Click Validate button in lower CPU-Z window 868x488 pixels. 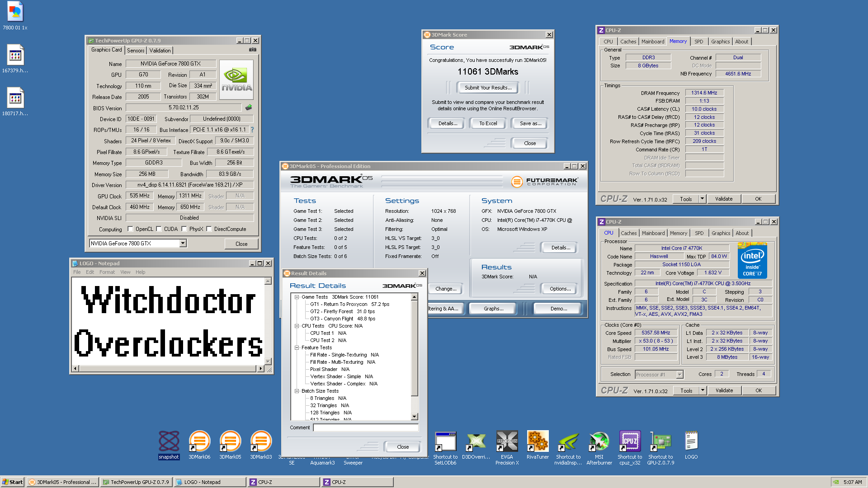point(724,390)
